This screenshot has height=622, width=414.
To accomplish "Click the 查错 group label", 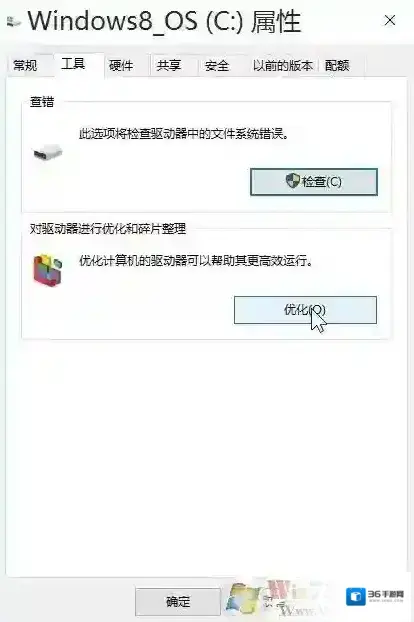I will [42, 102].
